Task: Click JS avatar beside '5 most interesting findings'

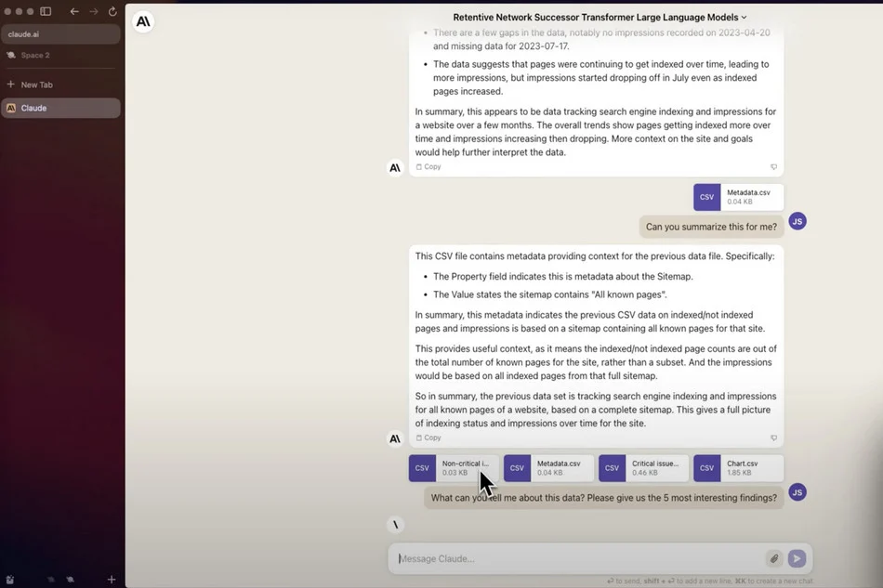Action: [797, 492]
